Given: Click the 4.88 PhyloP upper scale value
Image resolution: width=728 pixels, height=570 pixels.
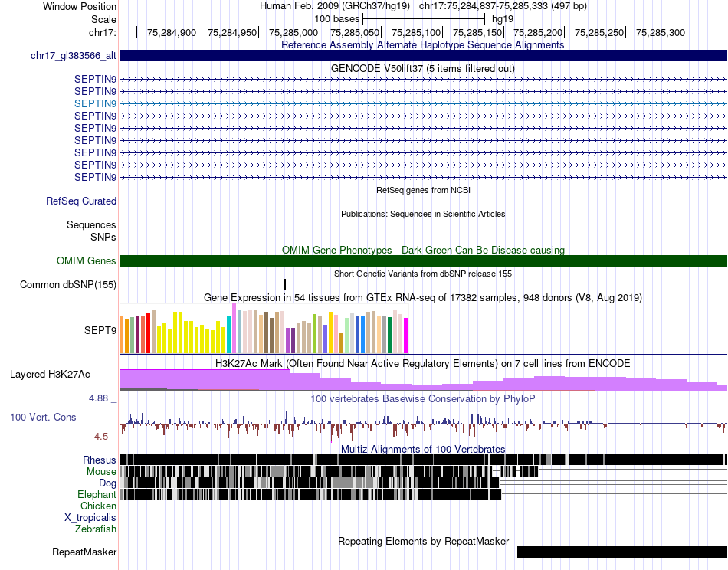Looking at the screenshot, I should 98,398.
